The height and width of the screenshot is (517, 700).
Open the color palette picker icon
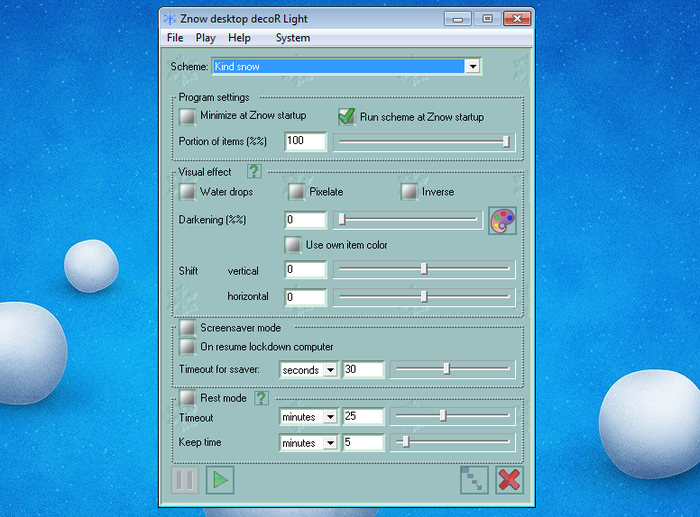click(x=502, y=221)
